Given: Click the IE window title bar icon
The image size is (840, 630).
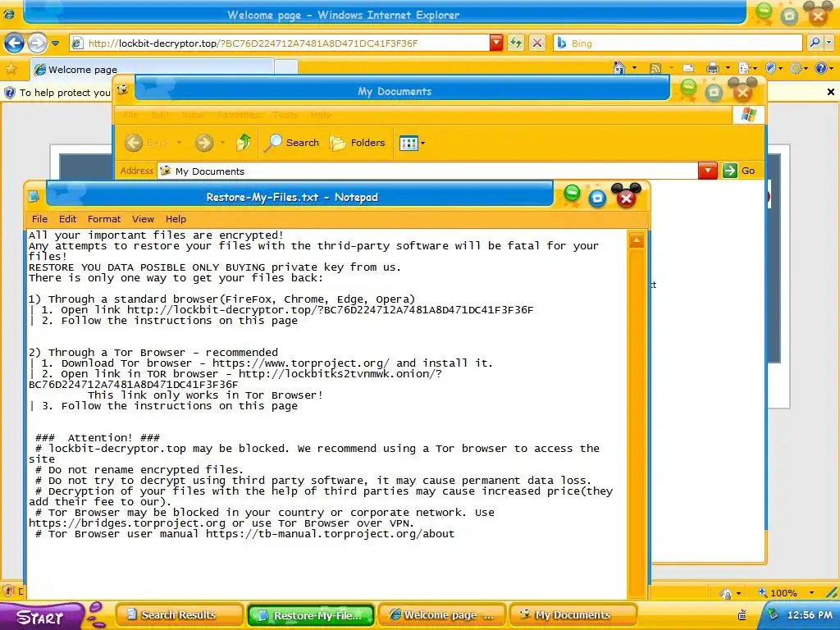Looking at the screenshot, I should point(9,14).
